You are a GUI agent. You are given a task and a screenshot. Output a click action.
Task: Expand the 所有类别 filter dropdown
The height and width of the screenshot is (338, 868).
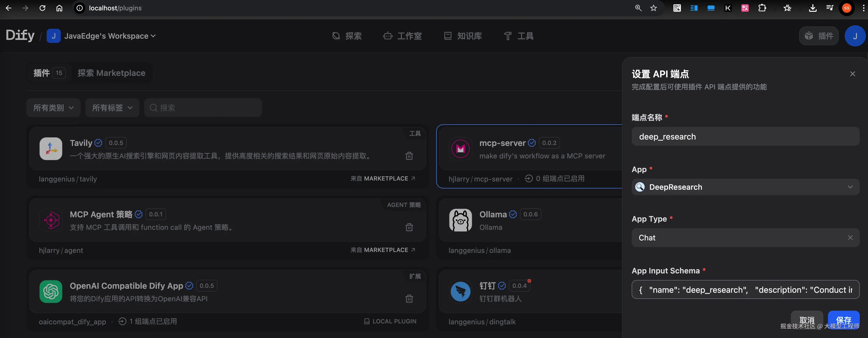tap(53, 108)
